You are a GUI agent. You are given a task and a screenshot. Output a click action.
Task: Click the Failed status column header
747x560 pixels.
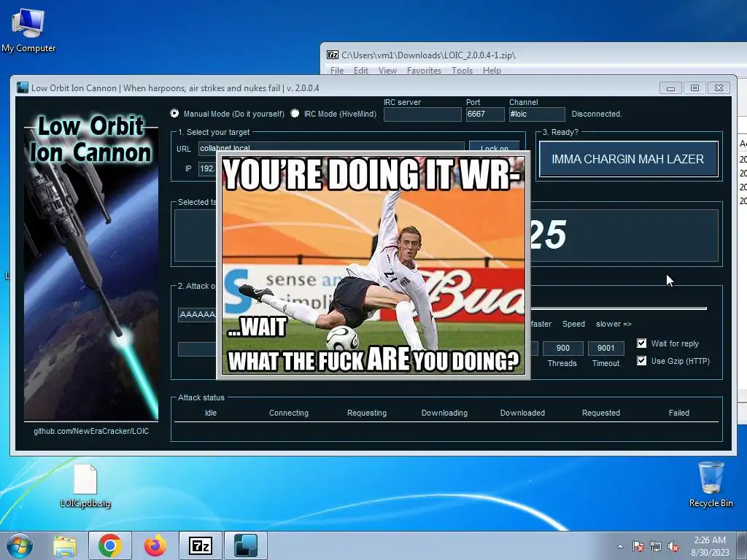coord(679,413)
